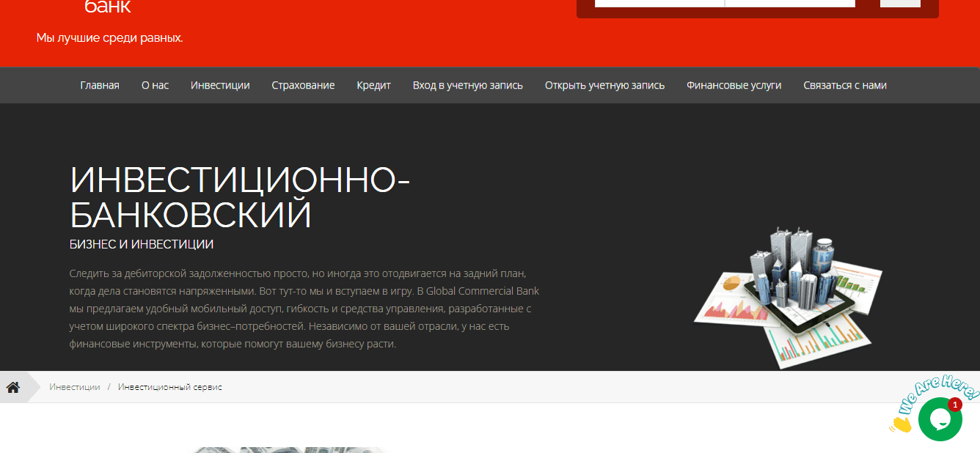The width and height of the screenshot is (980, 453).
Task: Open the green live chat bubble
Action: pyautogui.click(x=940, y=419)
